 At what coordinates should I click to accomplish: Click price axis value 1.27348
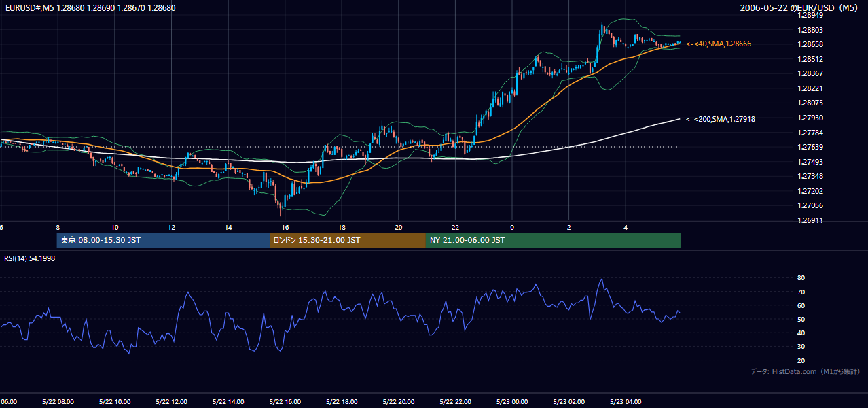(x=810, y=176)
